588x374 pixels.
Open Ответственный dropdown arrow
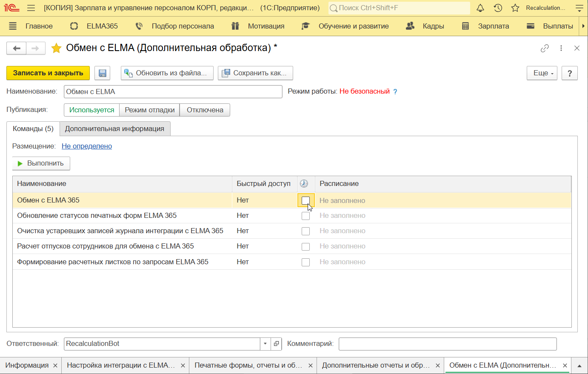point(265,343)
